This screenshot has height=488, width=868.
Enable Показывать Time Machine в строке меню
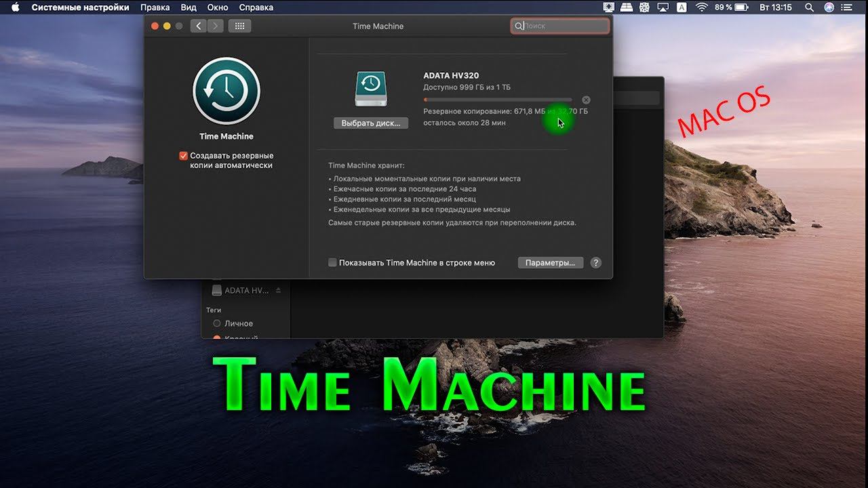[332, 262]
